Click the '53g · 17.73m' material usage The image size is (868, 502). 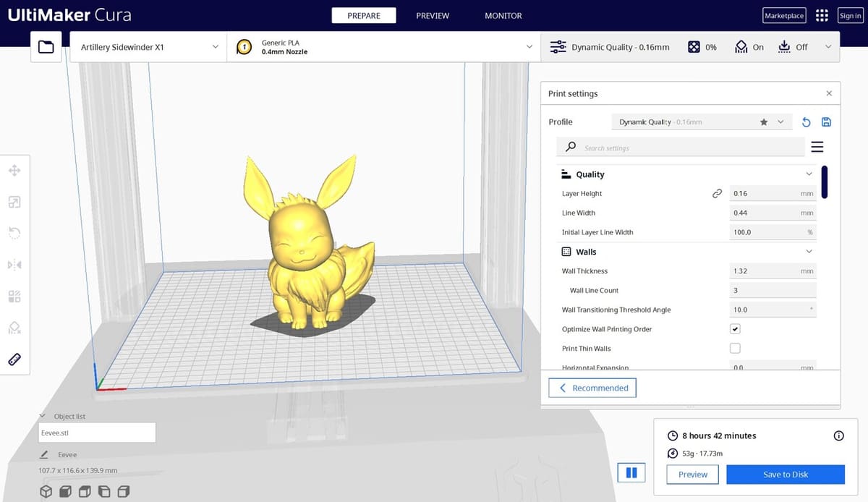702,454
